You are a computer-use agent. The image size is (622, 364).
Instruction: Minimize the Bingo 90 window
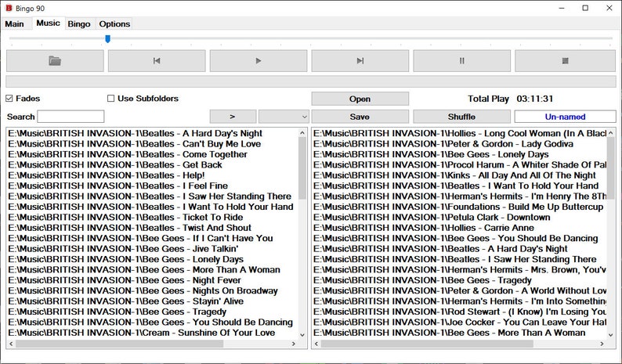pyautogui.click(x=562, y=8)
